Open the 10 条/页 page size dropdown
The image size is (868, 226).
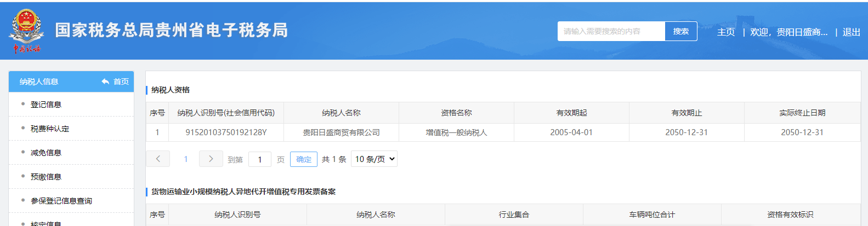click(374, 159)
